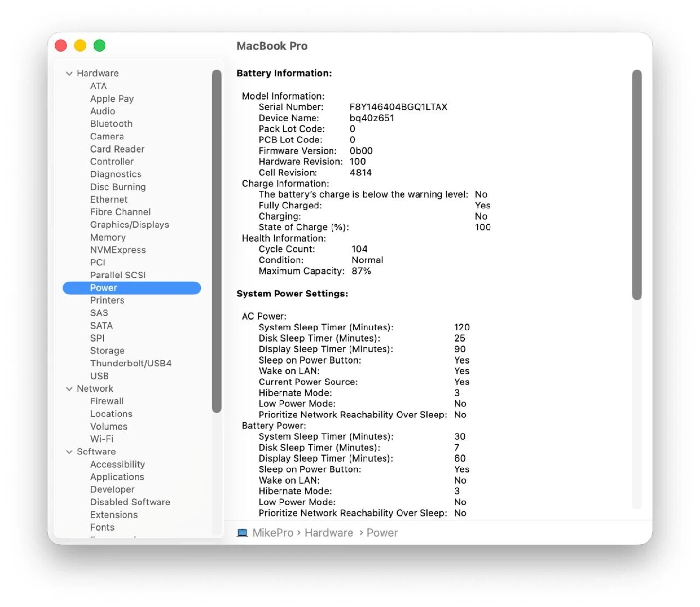
Task: Collapse the Hardware section chevron
Action: pos(69,73)
